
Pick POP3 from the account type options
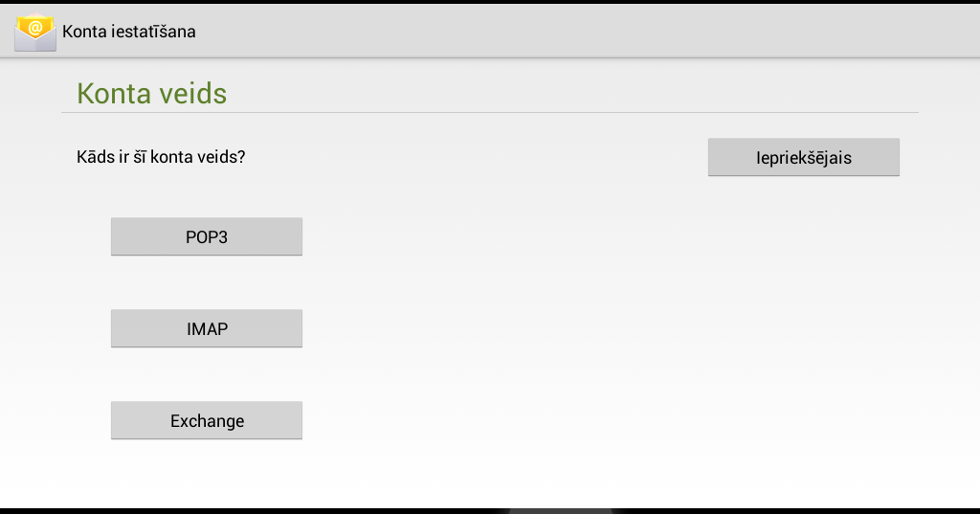point(207,237)
